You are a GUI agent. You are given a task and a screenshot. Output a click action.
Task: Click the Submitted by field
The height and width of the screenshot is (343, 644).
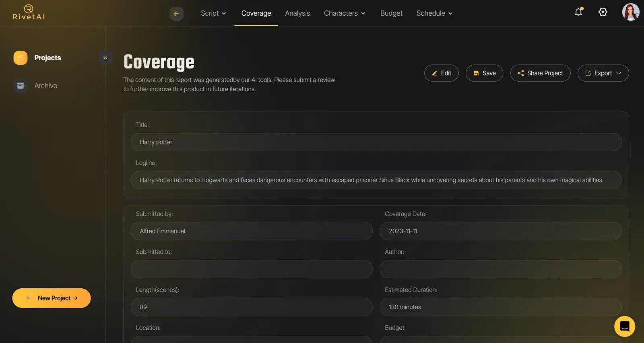click(x=252, y=231)
